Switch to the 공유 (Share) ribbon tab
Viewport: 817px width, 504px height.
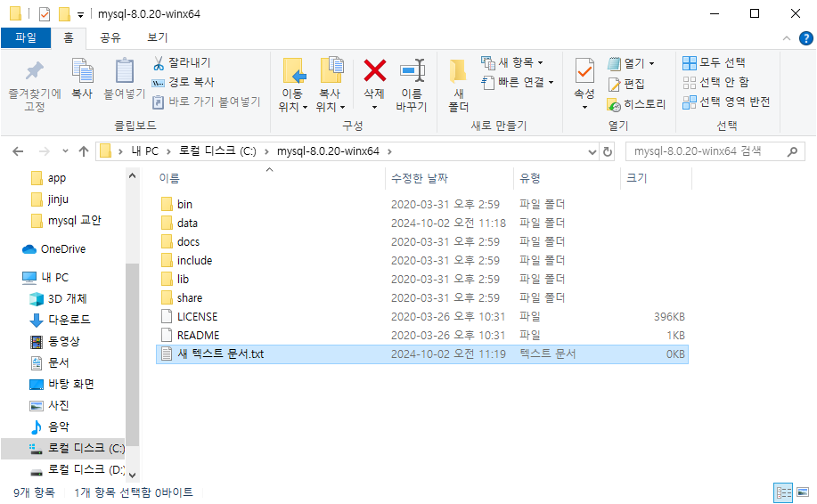click(x=110, y=37)
